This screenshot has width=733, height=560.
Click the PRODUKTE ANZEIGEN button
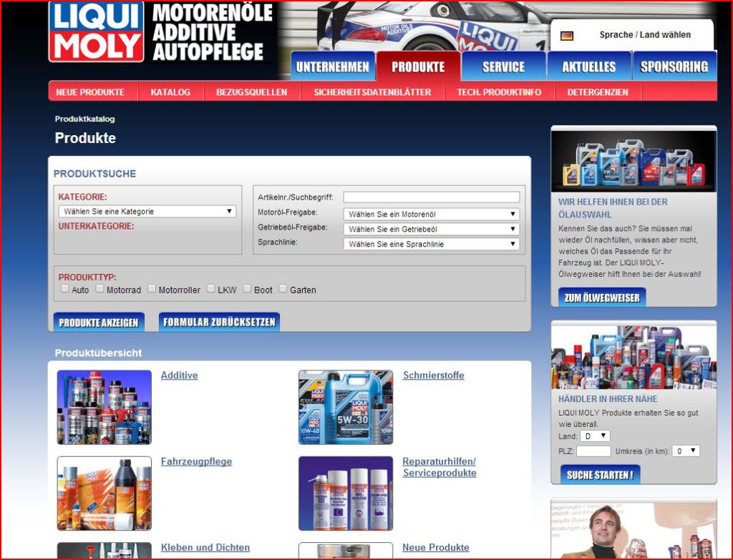pyautogui.click(x=99, y=322)
